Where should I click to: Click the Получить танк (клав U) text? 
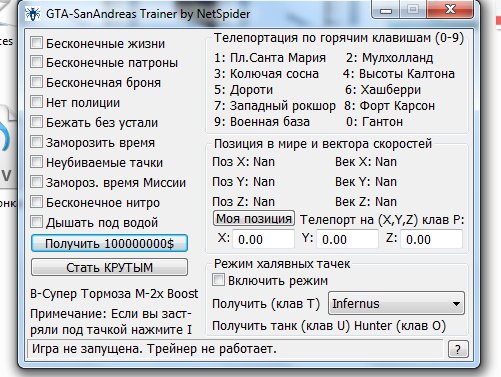click(281, 326)
